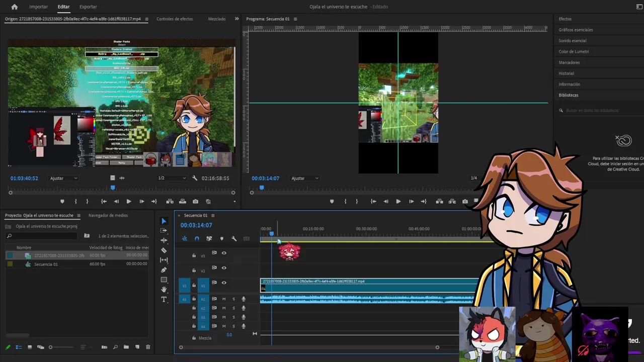Select the Pen tool
The image size is (644, 362).
point(164,270)
